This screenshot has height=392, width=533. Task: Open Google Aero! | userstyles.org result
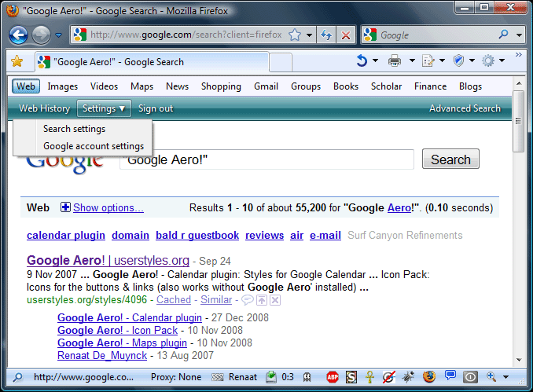108,260
